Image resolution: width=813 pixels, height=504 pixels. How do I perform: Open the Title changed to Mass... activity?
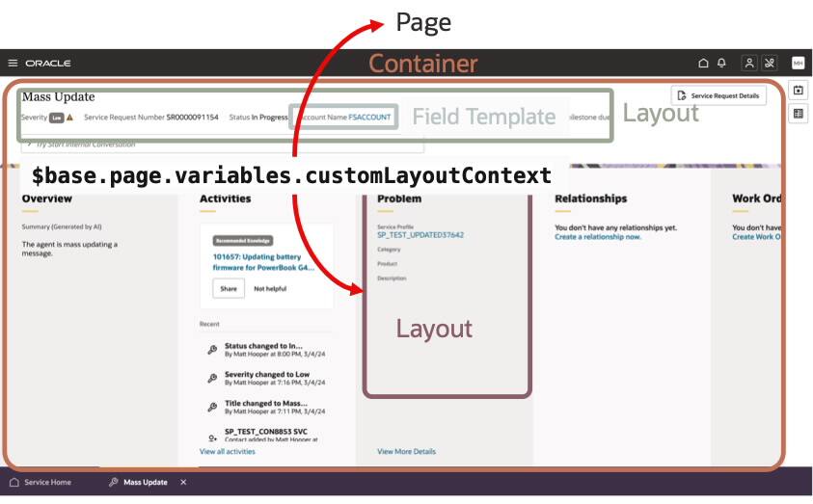tap(275, 407)
